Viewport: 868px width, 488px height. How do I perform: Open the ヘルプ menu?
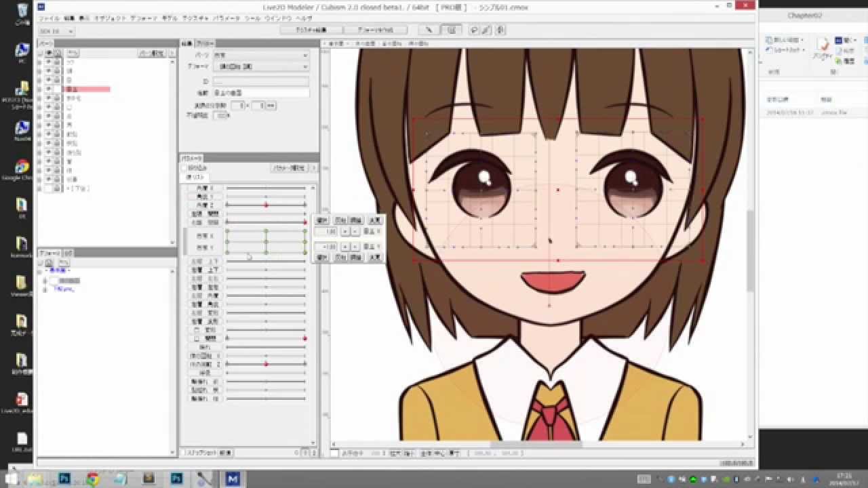point(304,18)
